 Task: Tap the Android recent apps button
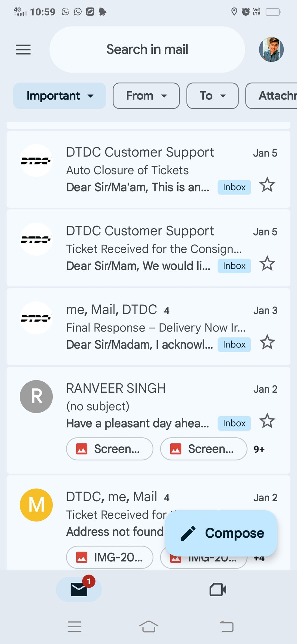[74, 626]
